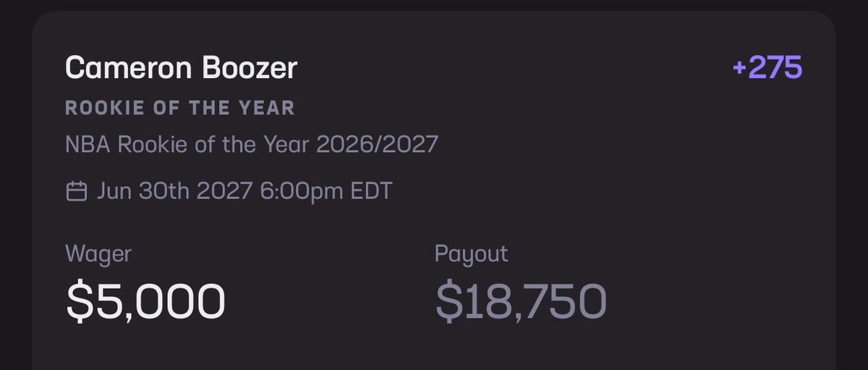Select the Wager label
The width and height of the screenshot is (868, 370).
(x=98, y=254)
